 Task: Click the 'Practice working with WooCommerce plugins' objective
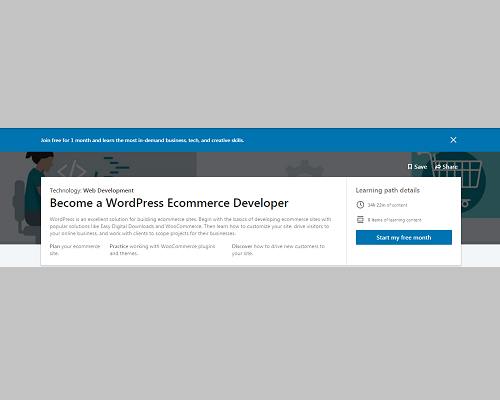(x=162, y=250)
